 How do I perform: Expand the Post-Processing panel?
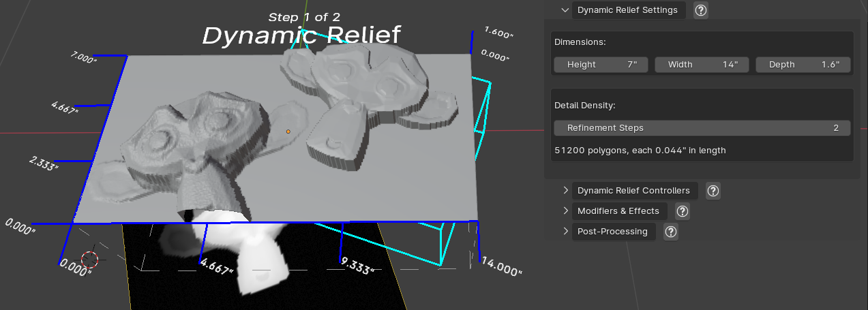[x=565, y=232]
